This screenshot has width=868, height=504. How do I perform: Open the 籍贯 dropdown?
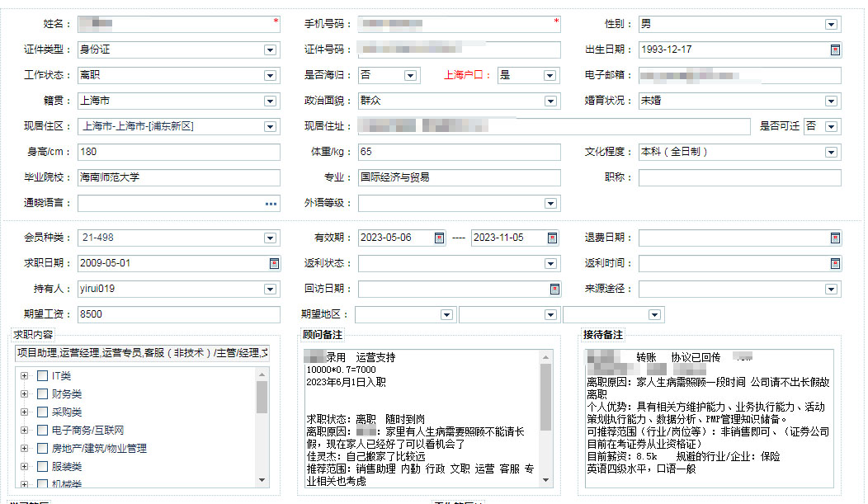[270, 101]
